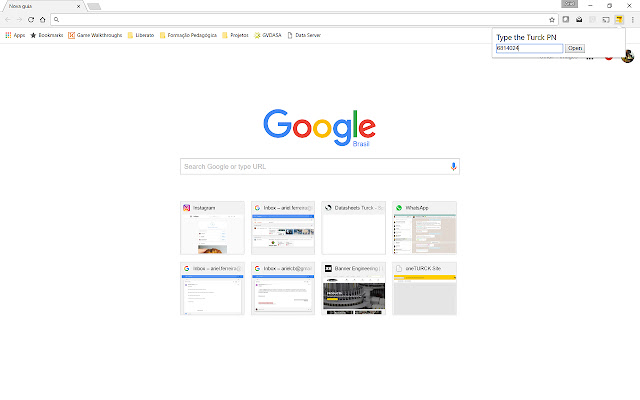
Task: Click the yellow Turck extension icon
Action: click(619, 20)
